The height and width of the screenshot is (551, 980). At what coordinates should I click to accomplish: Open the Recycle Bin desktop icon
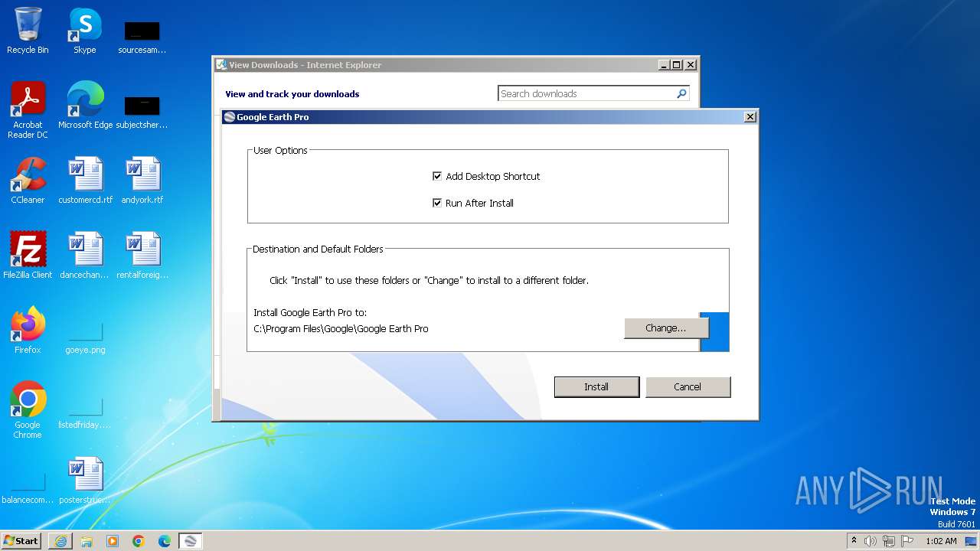(28, 31)
